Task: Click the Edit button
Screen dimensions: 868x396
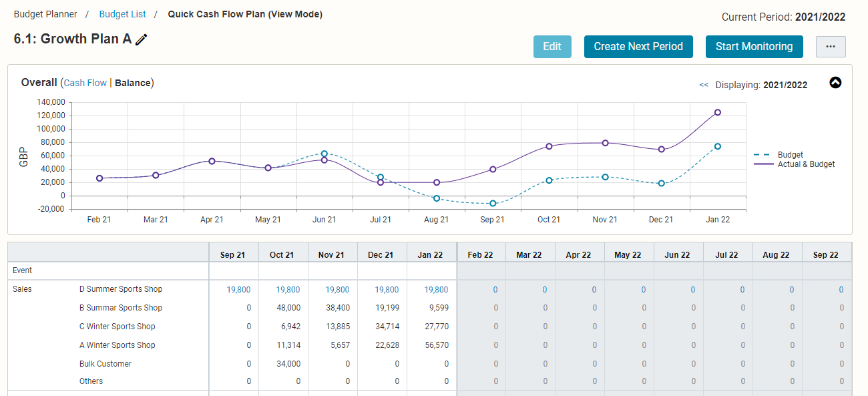Action: pyautogui.click(x=552, y=47)
